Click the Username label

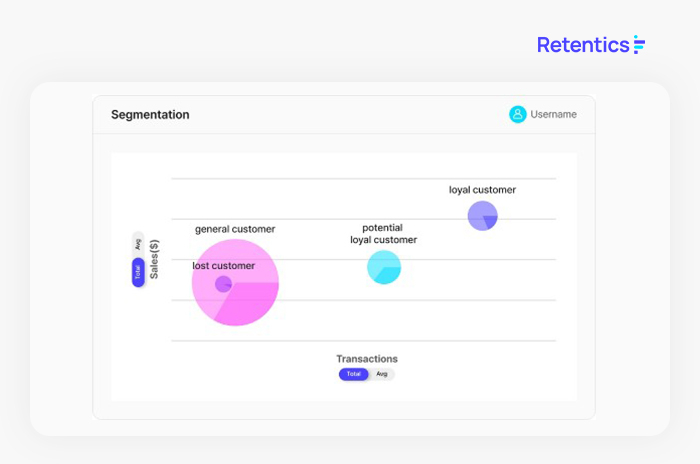tap(553, 114)
